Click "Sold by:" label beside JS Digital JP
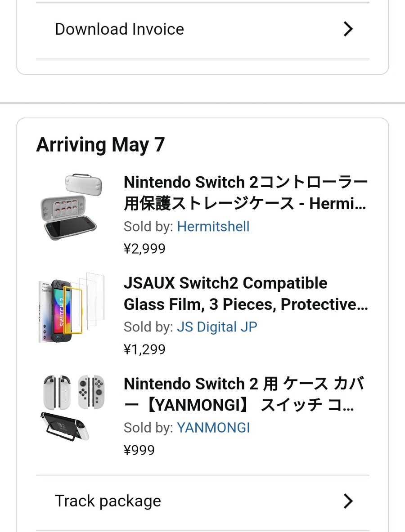405x532 pixels. [148, 327]
